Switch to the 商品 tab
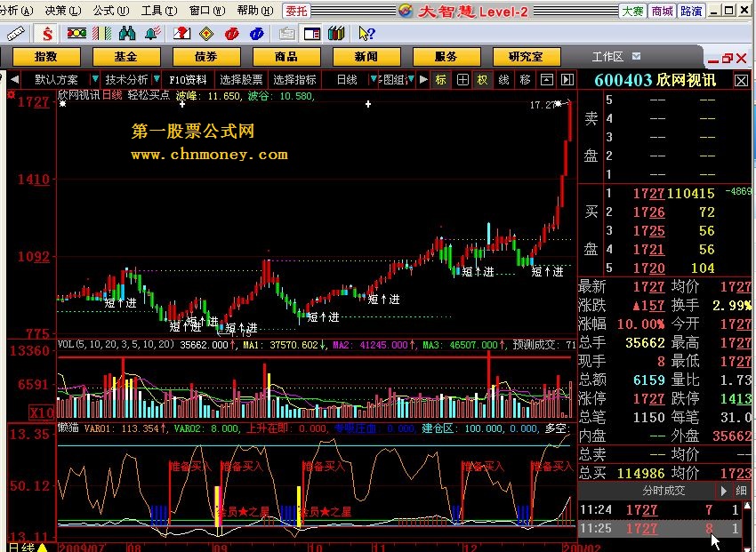This screenshot has height=552, width=756. [x=286, y=57]
